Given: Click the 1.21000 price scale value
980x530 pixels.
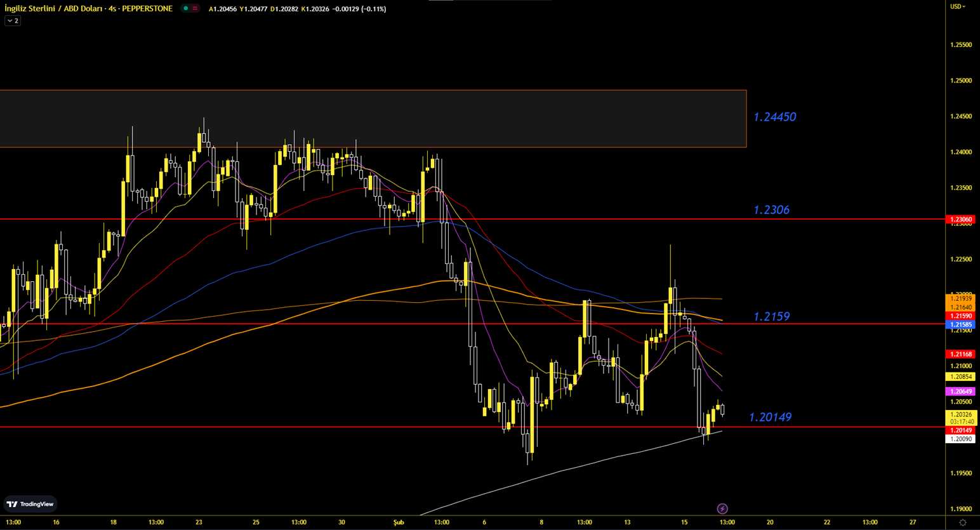Looking at the screenshot, I should (x=961, y=366).
